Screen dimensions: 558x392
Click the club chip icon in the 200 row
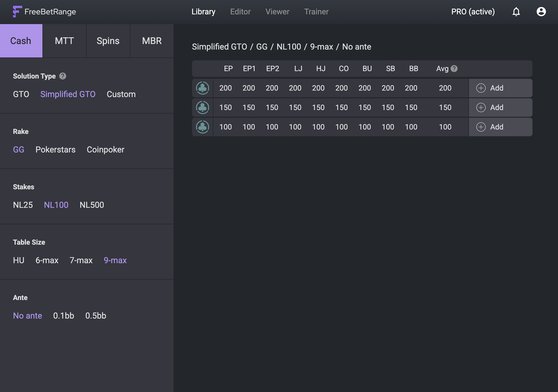click(202, 88)
